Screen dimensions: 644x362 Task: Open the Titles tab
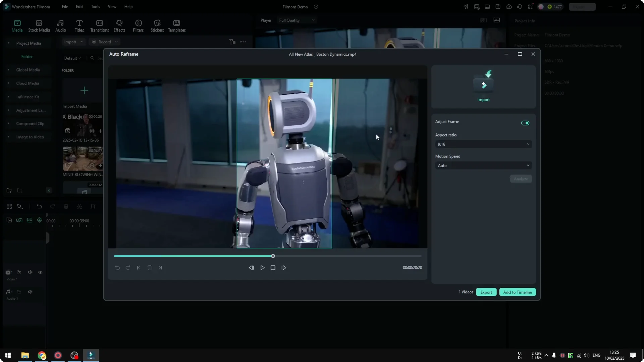(x=79, y=26)
